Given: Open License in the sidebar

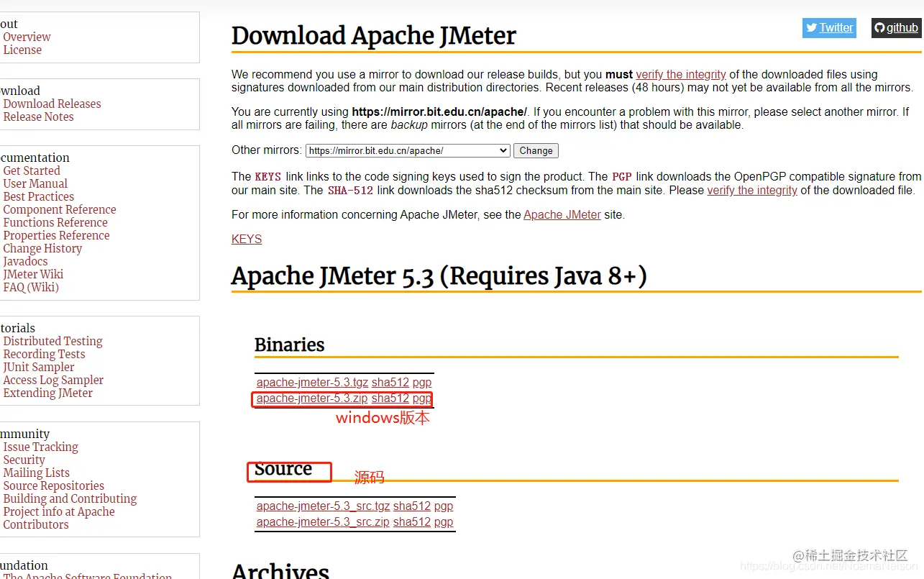Looking at the screenshot, I should [x=22, y=50].
